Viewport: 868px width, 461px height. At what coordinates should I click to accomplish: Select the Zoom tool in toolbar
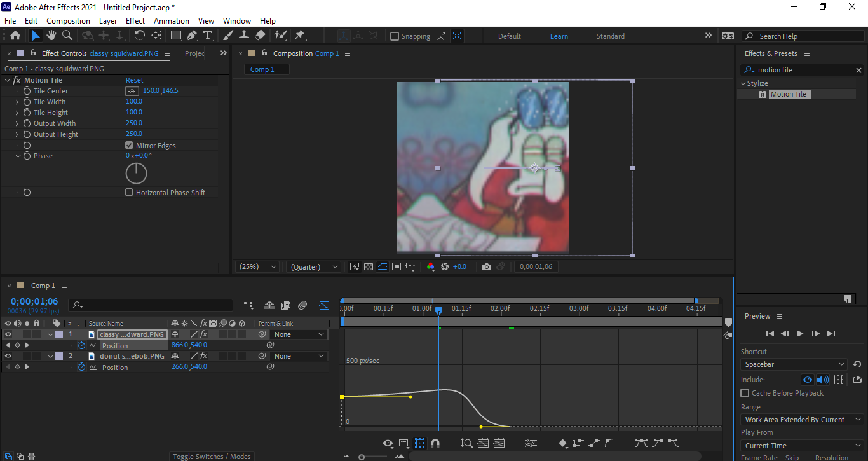(67, 36)
